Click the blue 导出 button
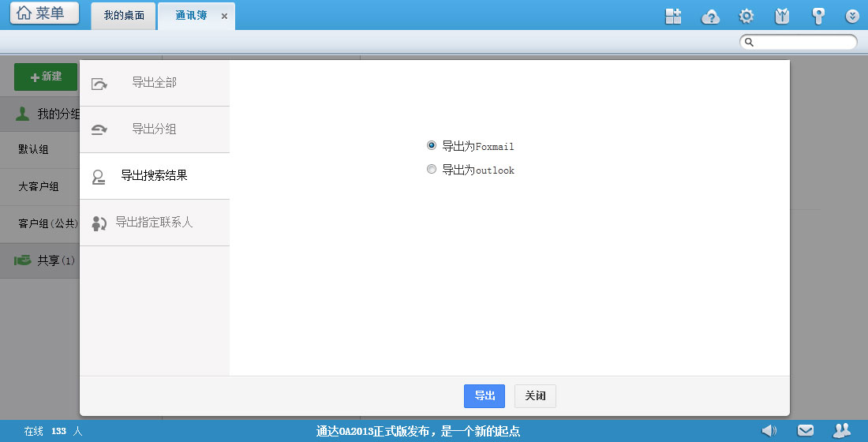 (x=484, y=396)
